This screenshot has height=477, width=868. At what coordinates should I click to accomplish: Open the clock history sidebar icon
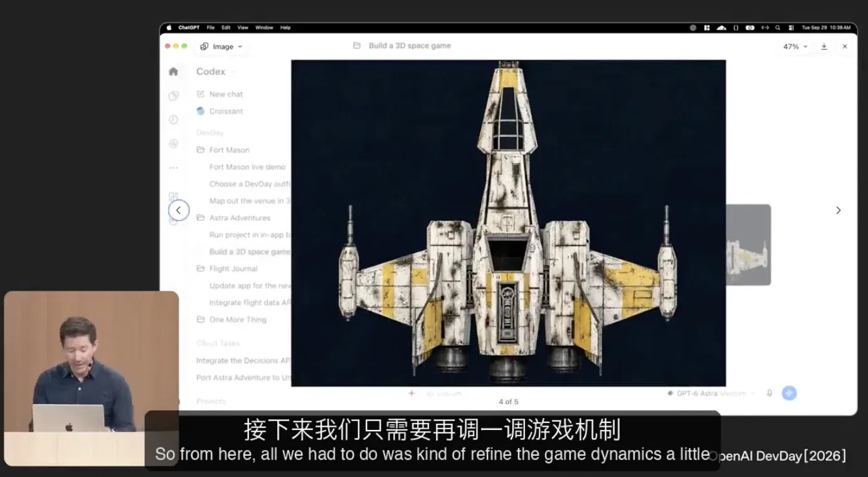[174, 119]
